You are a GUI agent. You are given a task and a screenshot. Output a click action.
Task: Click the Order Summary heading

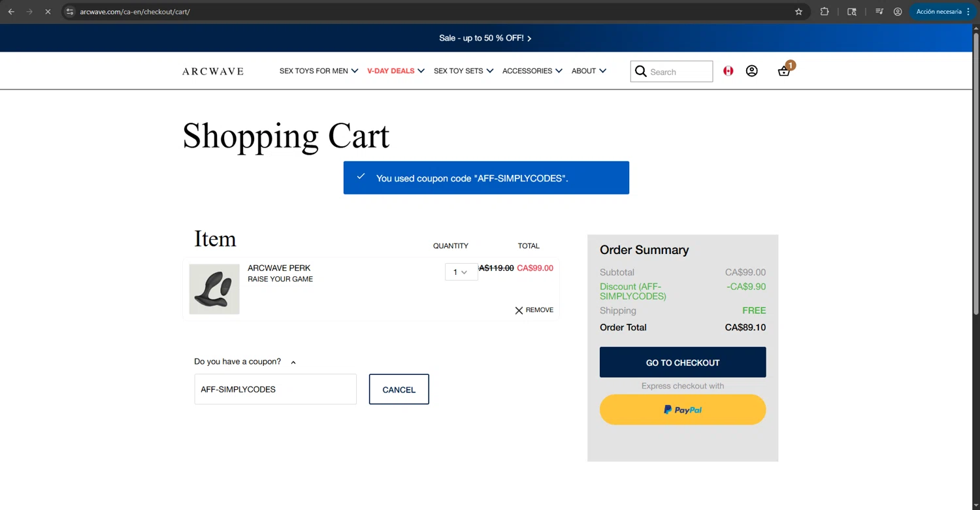point(644,250)
